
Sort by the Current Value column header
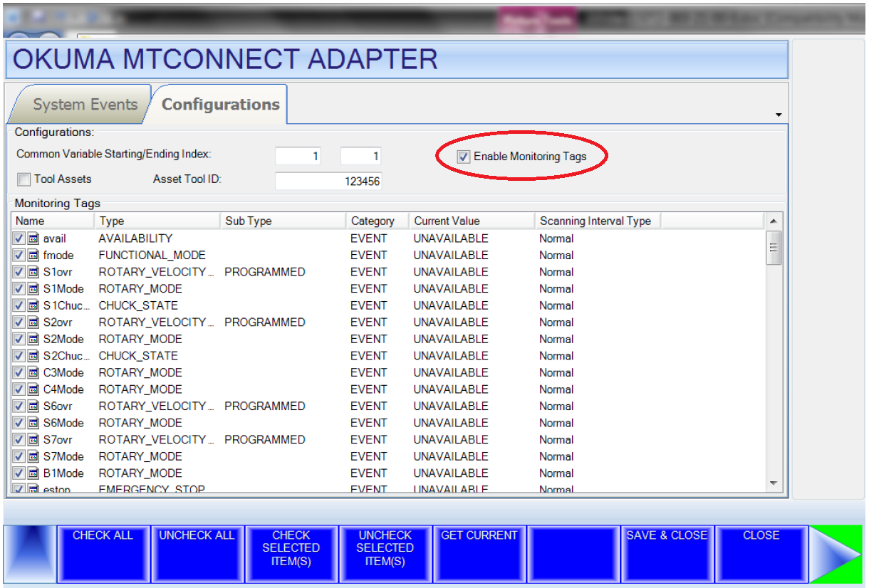tap(472, 221)
